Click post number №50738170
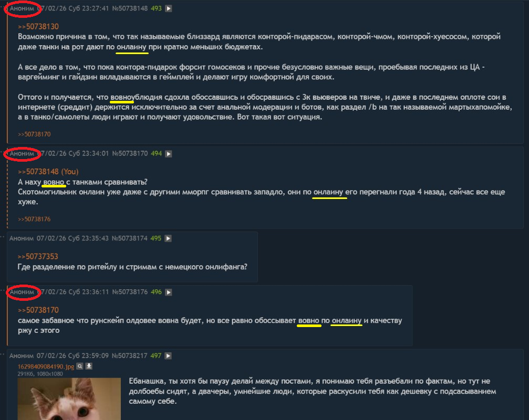529x420 pixels. click(x=130, y=154)
